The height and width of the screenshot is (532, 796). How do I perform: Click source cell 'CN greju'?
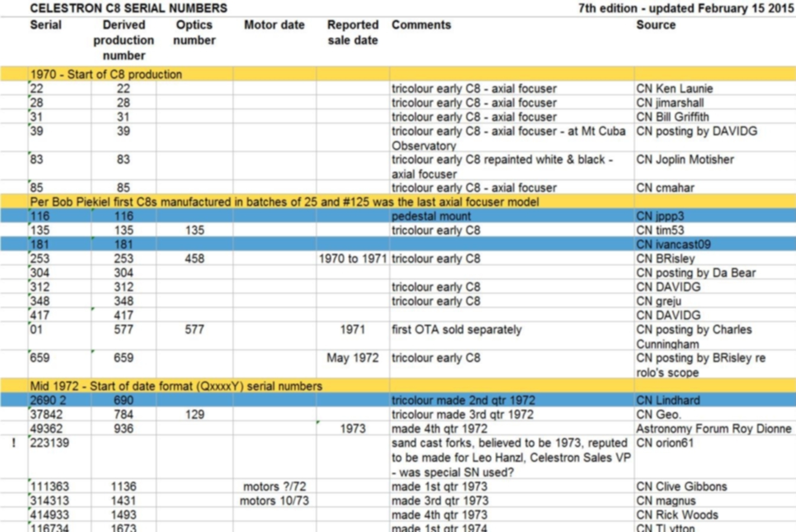pyautogui.click(x=659, y=301)
